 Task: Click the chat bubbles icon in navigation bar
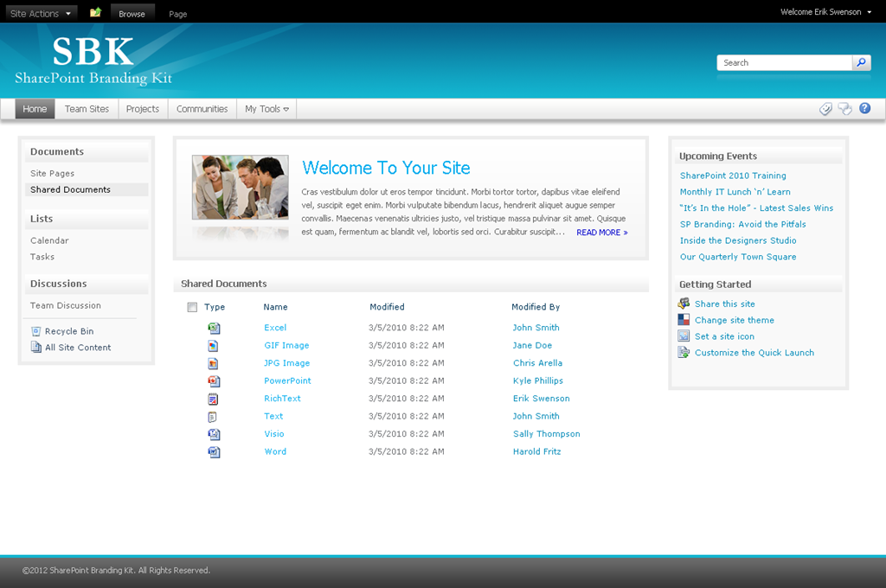pos(844,108)
